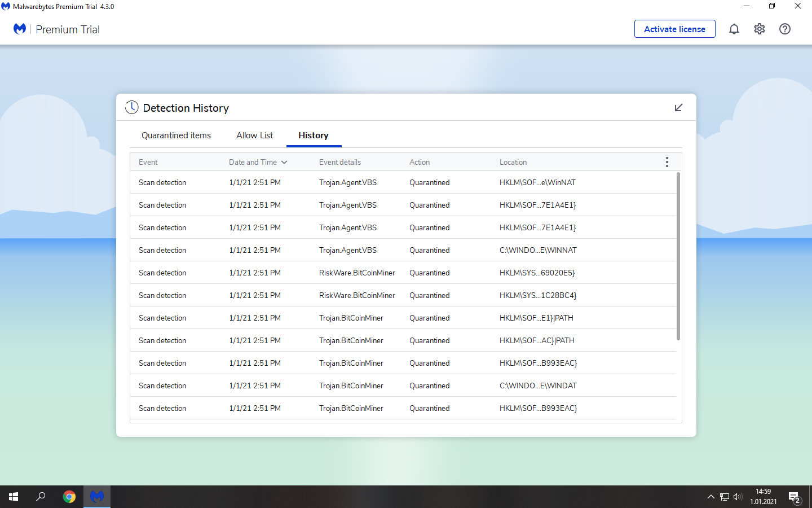Click RiskWare.BitCoinMiner in the 1C28BC4} row
Viewport: 812px width, 508px height.
(357, 295)
